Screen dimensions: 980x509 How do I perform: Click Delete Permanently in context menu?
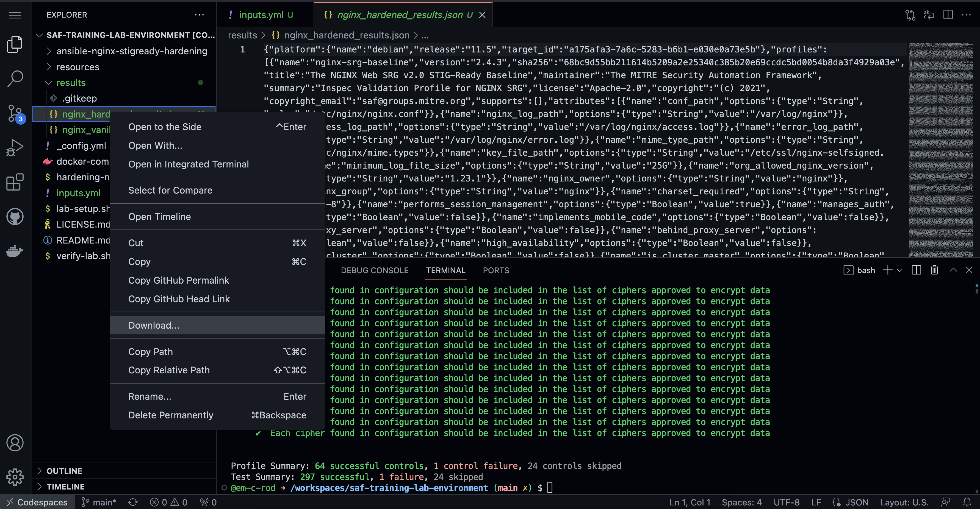[x=170, y=415]
